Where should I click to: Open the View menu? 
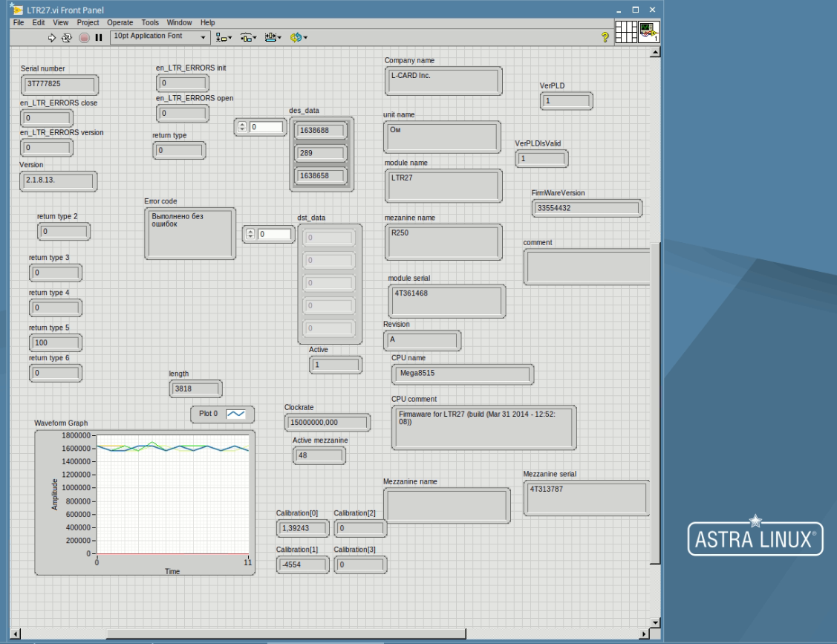click(x=60, y=22)
